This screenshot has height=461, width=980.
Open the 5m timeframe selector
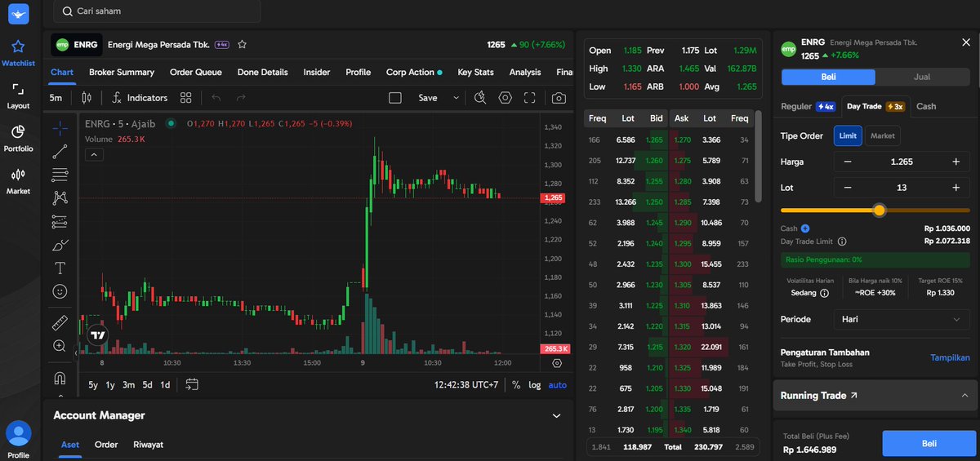point(56,98)
